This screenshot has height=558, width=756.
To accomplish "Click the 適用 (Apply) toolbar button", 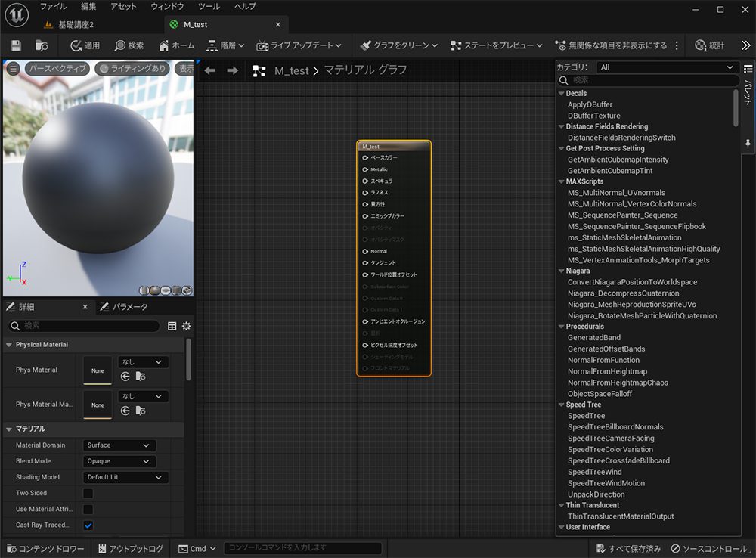I will click(85, 45).
